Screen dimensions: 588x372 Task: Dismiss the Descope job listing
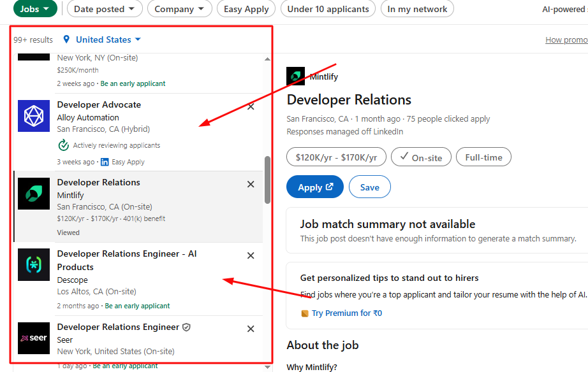(x=251, y=255)
